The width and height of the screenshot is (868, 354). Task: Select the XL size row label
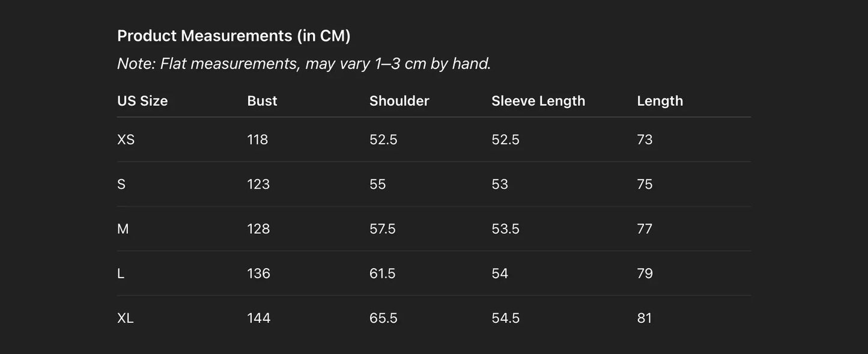[126, 318]
